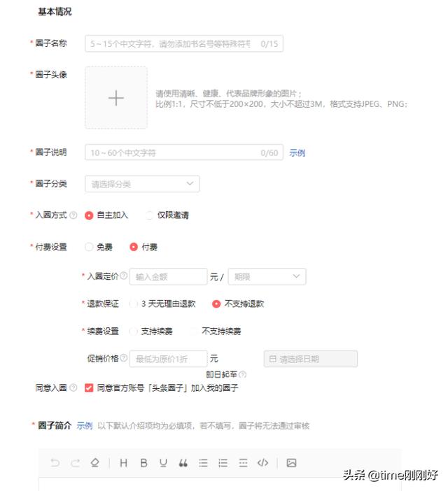Select 支持续费 radio option

pos(134,332)
